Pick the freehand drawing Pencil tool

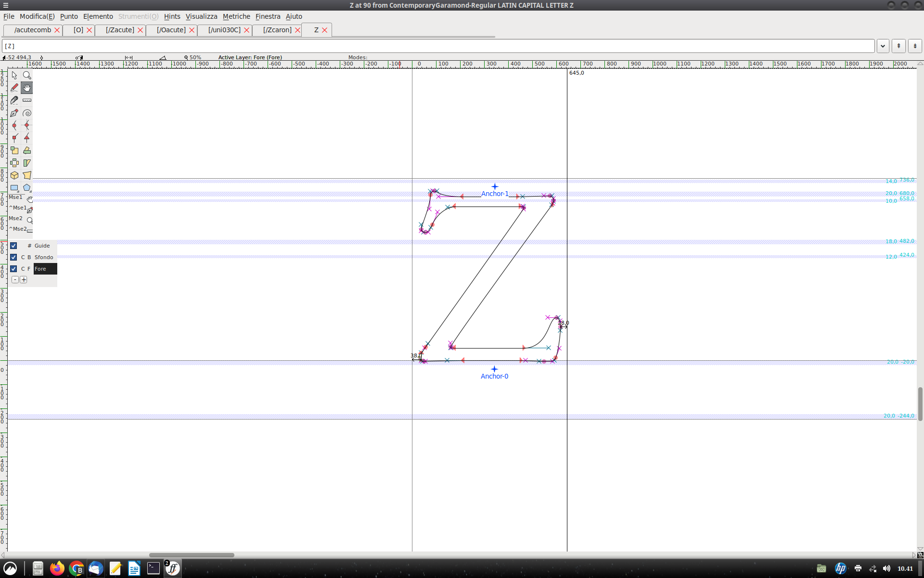(14, 88)
